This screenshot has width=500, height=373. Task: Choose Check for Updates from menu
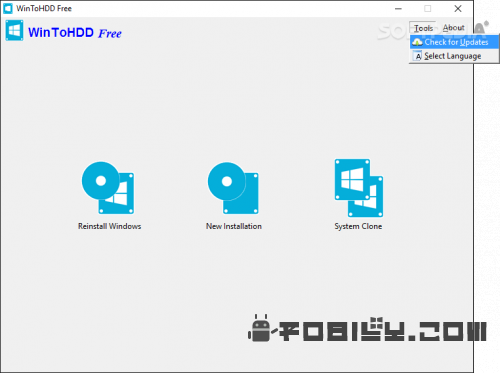tap(454, 42)
